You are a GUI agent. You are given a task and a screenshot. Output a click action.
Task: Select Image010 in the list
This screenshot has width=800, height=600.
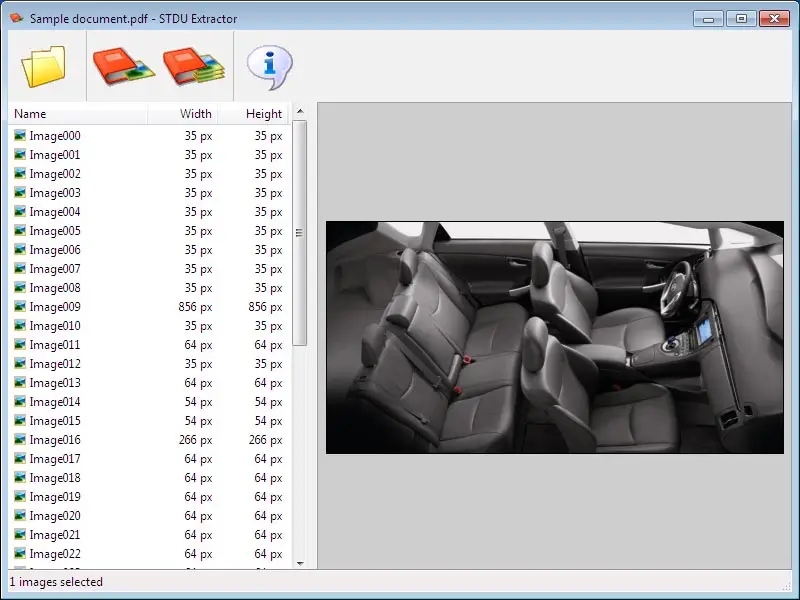(149, 326)
